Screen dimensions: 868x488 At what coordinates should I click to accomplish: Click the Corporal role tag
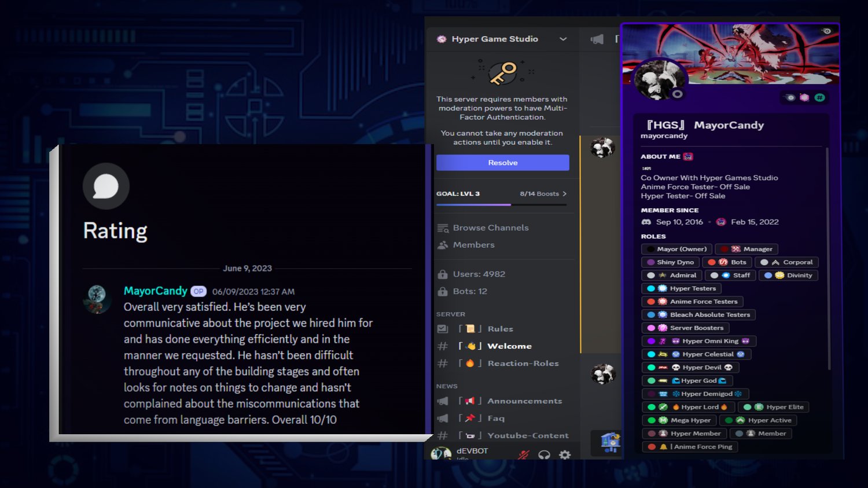pos(786,262)
